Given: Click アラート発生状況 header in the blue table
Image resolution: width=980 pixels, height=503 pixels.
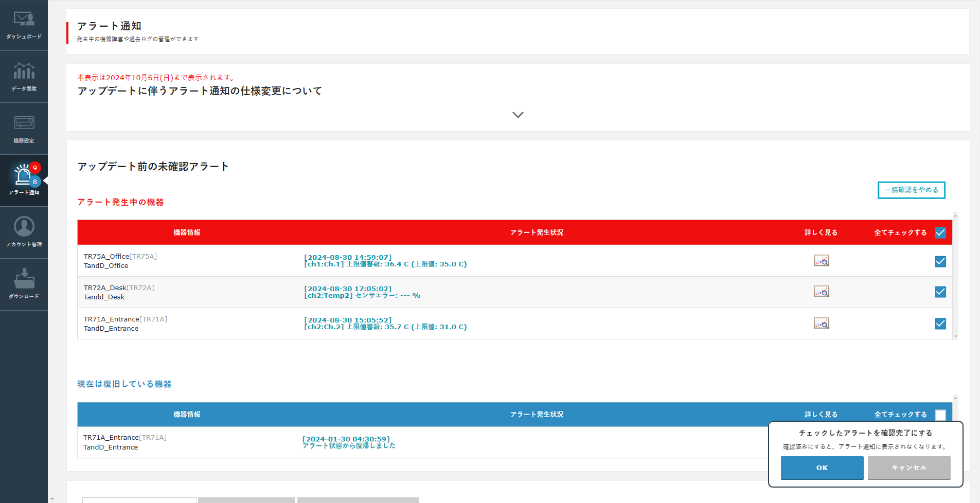Looking at the screenshot, I should [537, 415].
